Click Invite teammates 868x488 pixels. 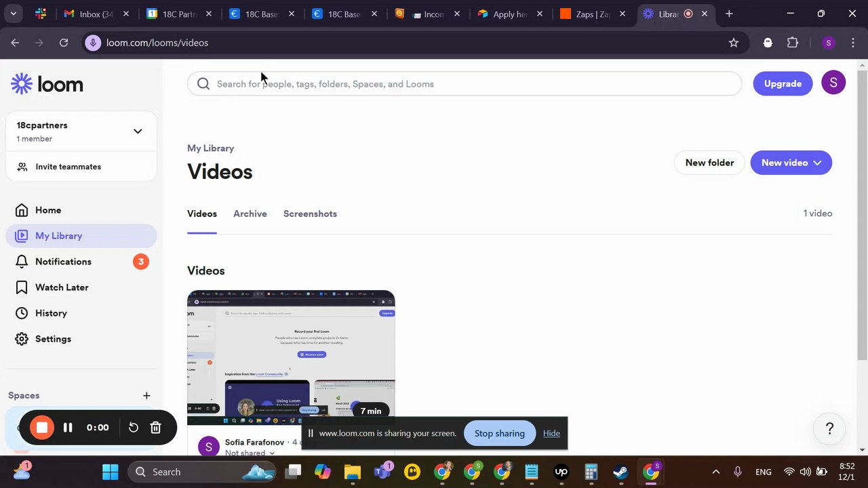68,167
